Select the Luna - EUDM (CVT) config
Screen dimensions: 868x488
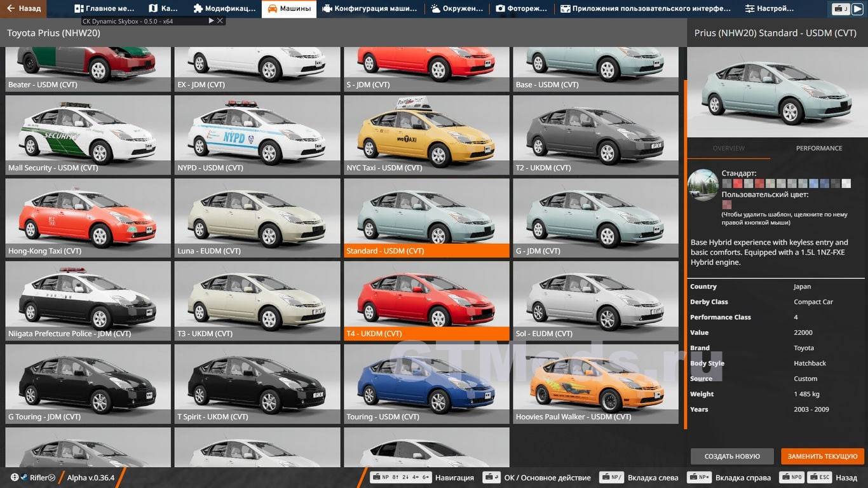(257, 218)
